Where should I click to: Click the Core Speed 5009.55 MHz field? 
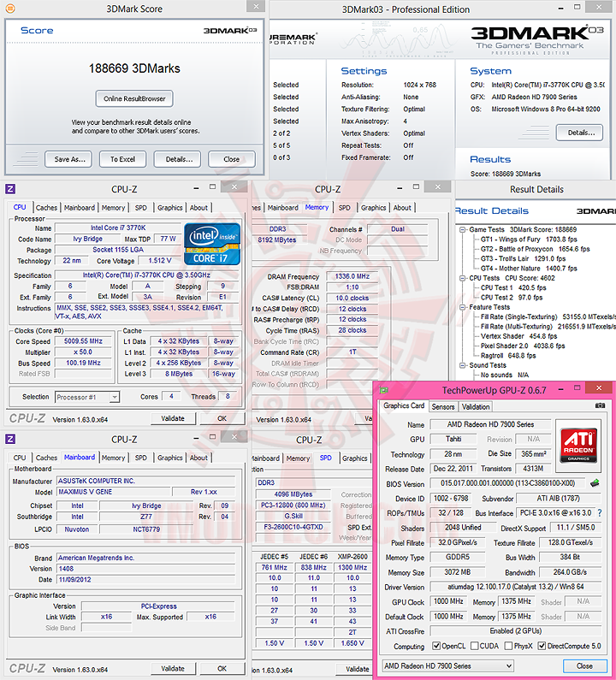[x=83, y=341]
